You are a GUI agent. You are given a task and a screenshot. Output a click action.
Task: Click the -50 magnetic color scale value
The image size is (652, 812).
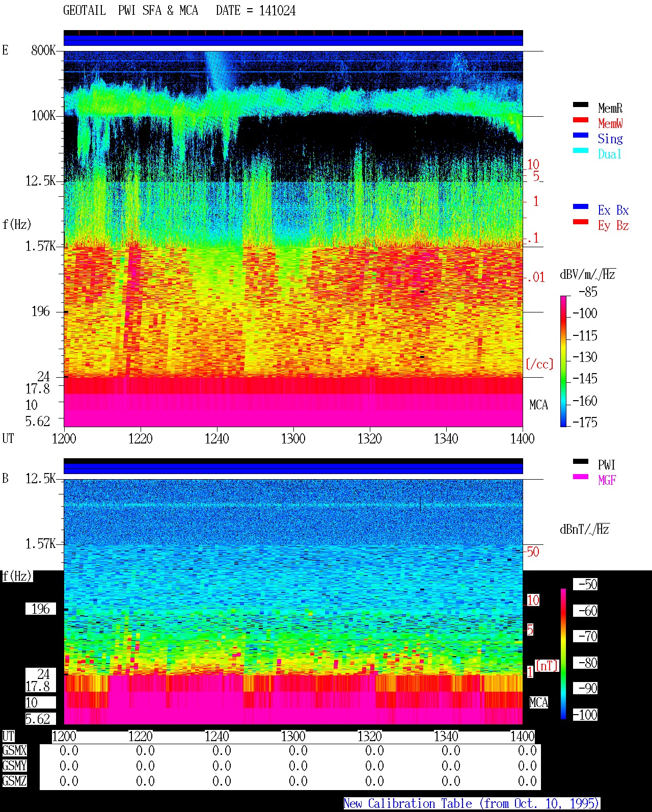(585, 584)
